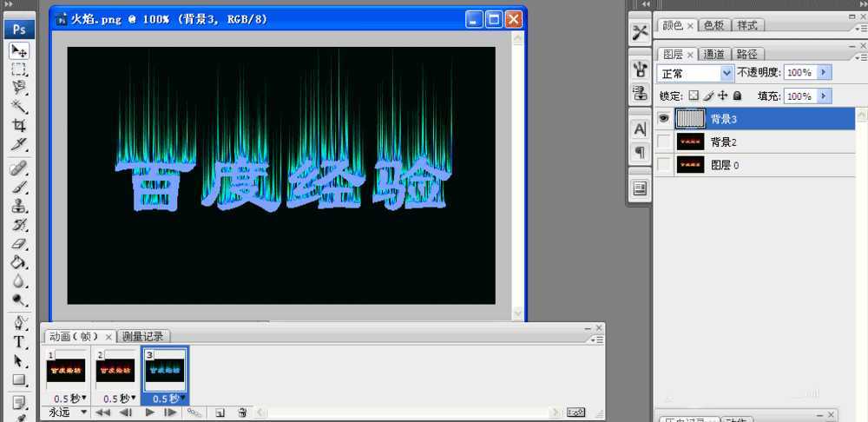Toggle visibility of 图层 0
Screen dimensions: 868x422
(x=664, y=164)
